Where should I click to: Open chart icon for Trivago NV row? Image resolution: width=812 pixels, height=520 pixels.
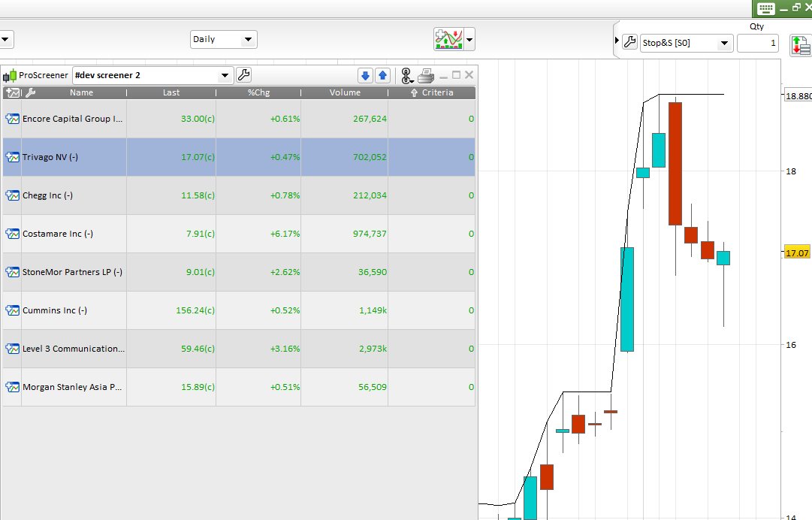(13, 157)
